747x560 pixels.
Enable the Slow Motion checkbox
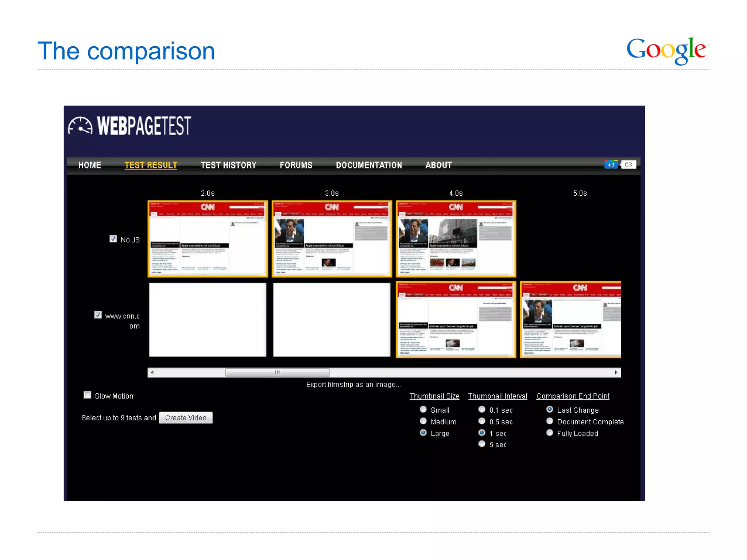pyautogui.click(x=88, y=395)
